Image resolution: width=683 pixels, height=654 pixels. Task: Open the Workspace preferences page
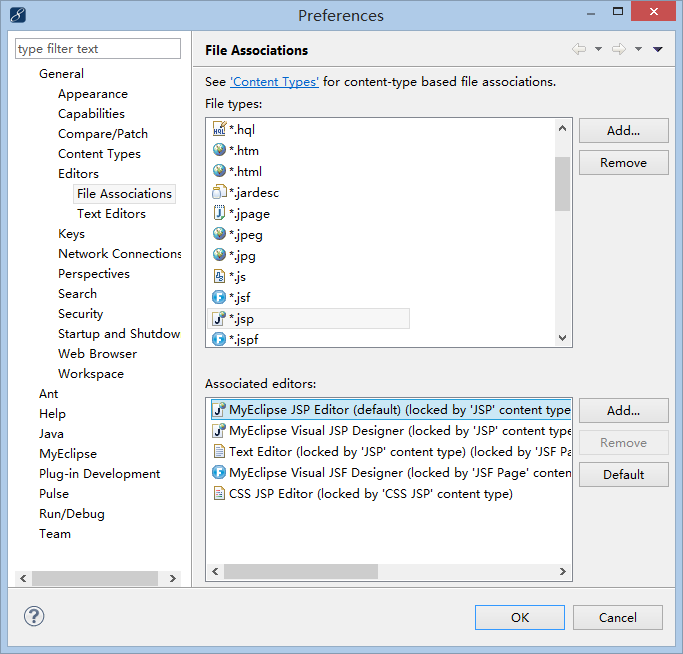coord(91,374)
